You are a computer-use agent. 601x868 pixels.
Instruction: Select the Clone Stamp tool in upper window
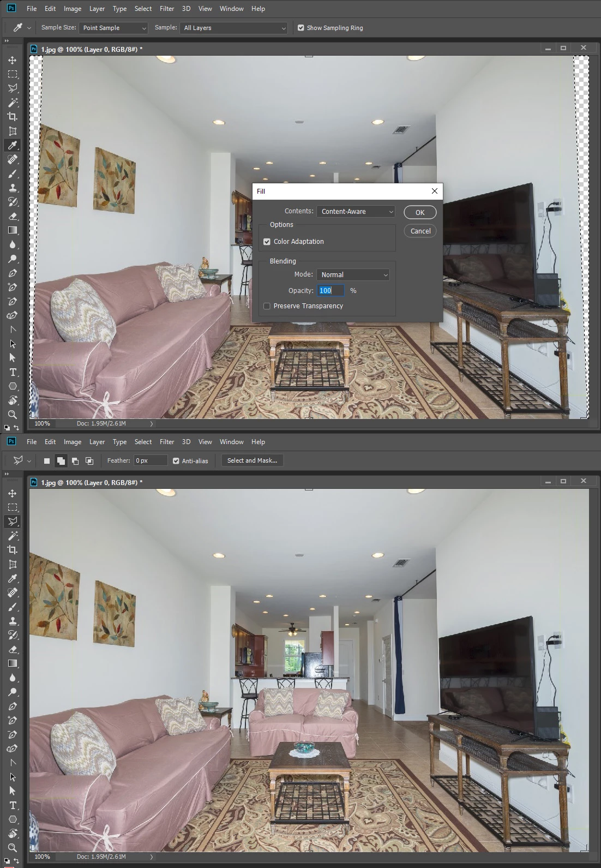click(13, 188)
